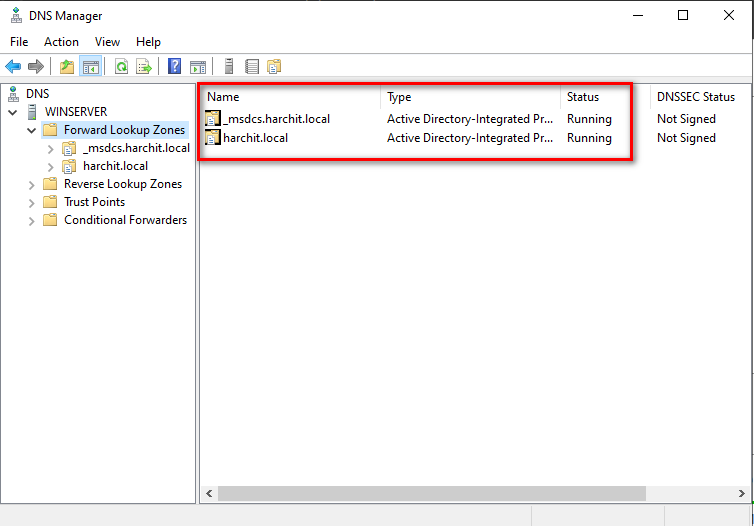Collapse the Forward Lookup Zones node

[32, 130]
